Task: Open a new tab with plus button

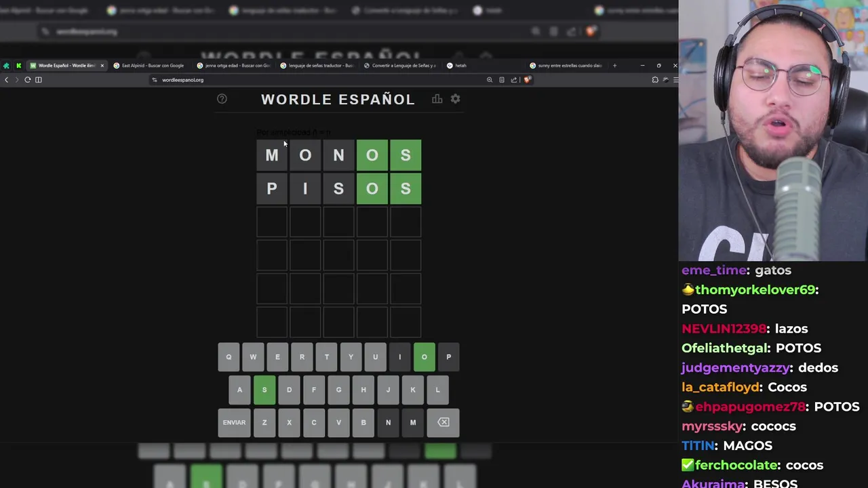Action: tap(614, 66)
